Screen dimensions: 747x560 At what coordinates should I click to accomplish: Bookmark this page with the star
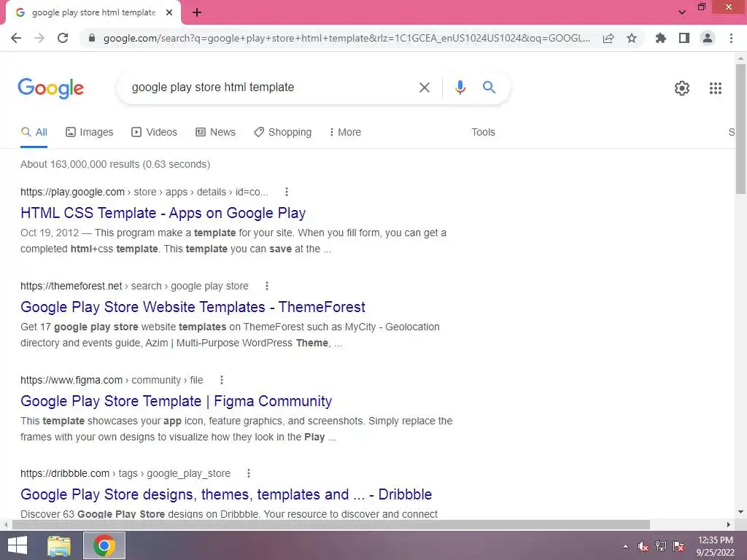coord(632,38)
